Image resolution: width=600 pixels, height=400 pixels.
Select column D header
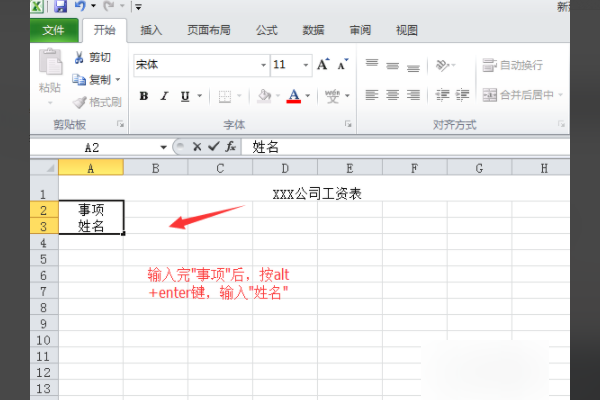coord(285,168)
